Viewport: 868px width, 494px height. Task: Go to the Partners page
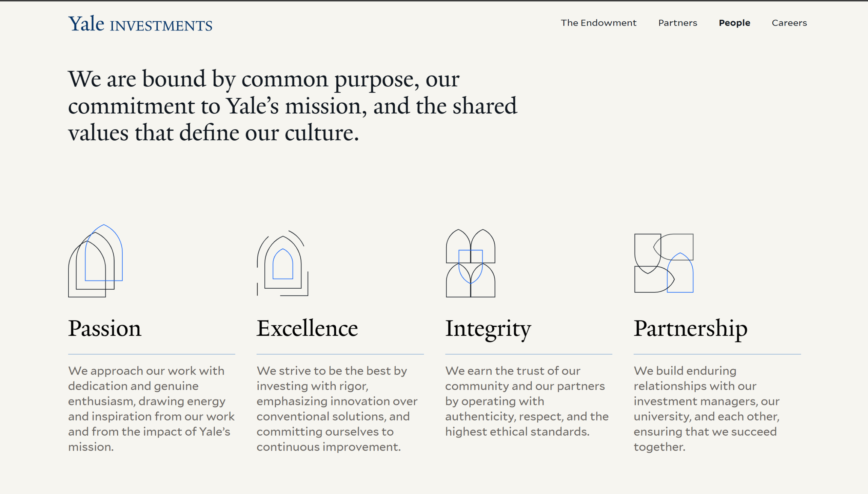pos(677,23)
